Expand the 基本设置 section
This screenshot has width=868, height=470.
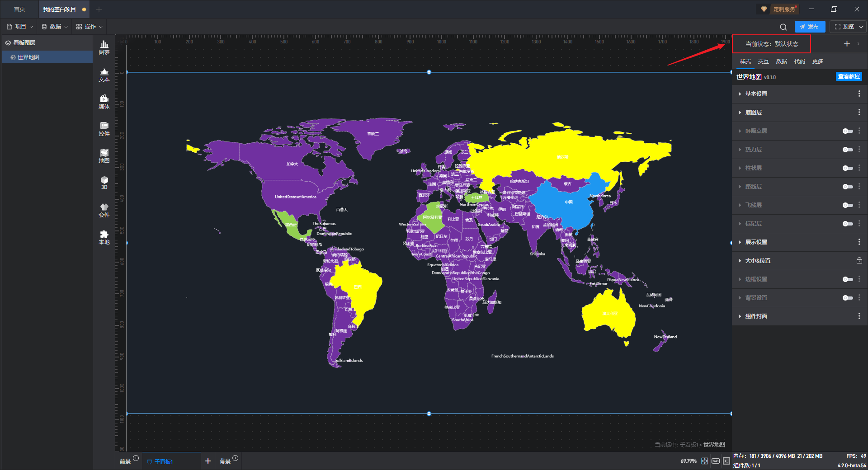click(756, 94)
